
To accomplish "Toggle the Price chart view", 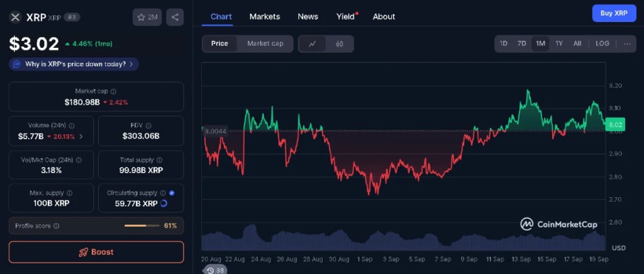I will (219, 43).
